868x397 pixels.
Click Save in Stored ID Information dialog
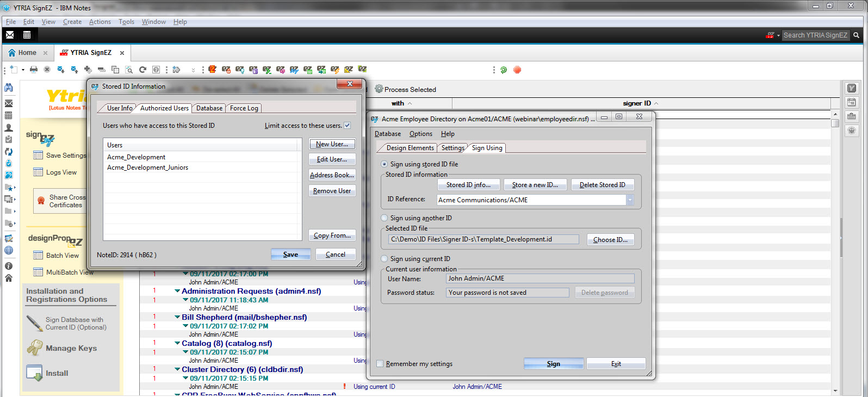point(291,255)
